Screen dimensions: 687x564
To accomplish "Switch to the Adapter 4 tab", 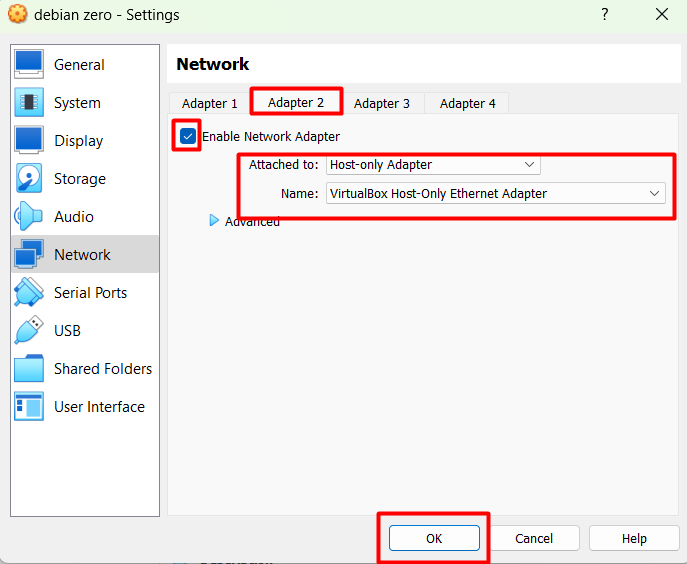I will pos(467,103).
